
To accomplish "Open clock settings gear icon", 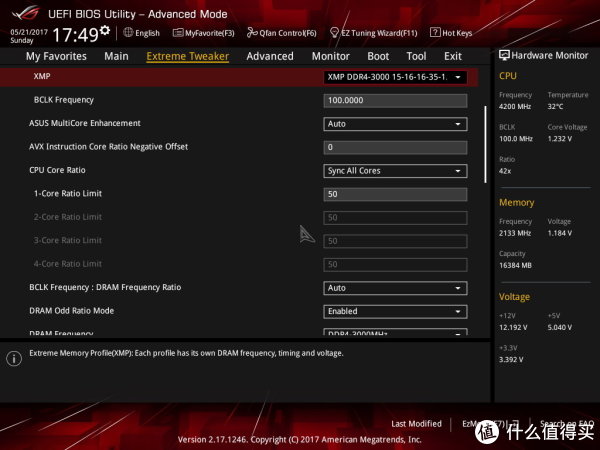I will [x=104, y=30].
